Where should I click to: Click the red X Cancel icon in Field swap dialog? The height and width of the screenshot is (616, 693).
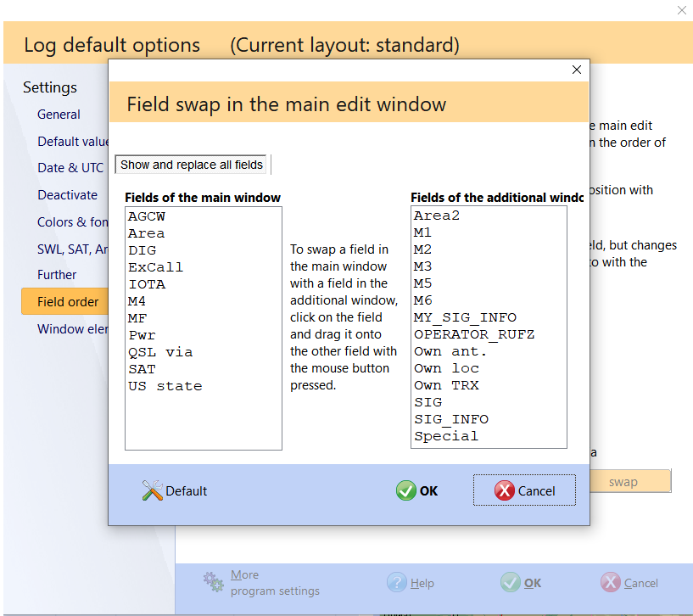[x=505, y=490]
